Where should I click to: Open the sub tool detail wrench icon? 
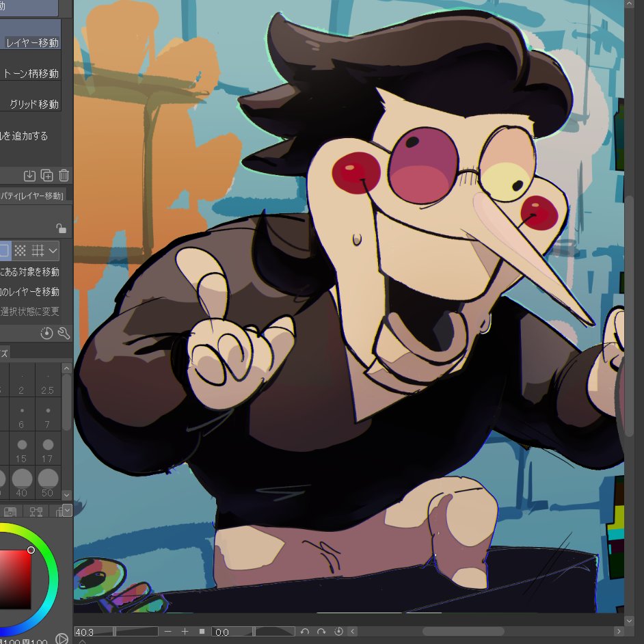(64, 333)
